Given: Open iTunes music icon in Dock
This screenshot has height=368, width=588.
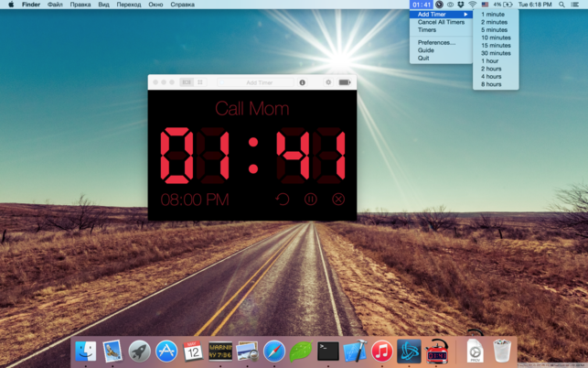Looking at the screenshot, I should click(x=381, y=352).
